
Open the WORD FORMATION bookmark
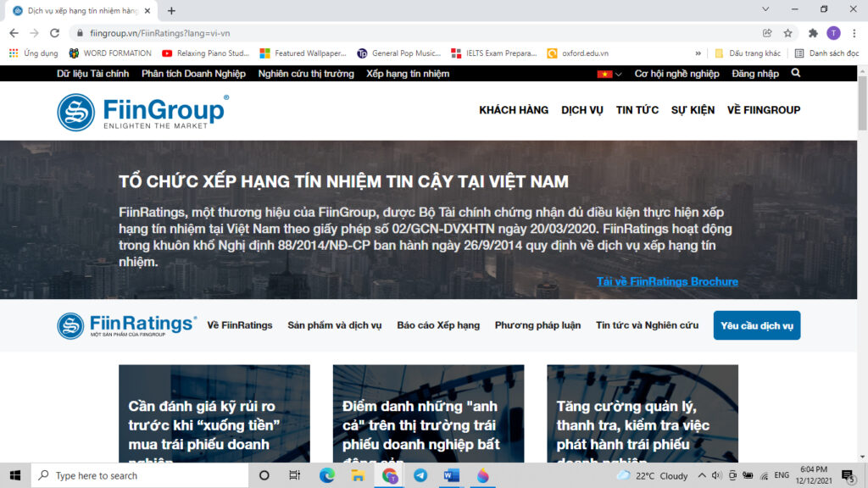click(x=109, y=53)
